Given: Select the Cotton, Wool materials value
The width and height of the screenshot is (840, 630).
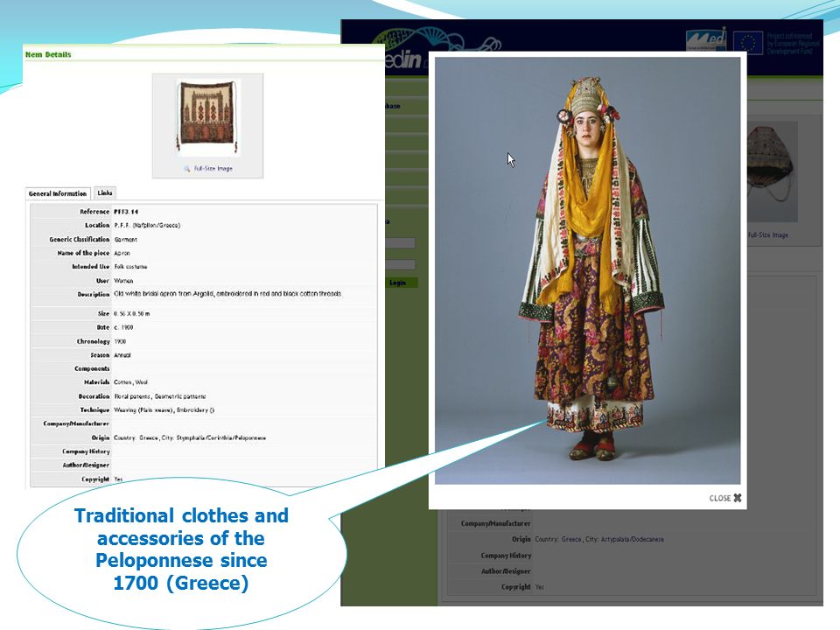Looking at the screenshot, I should tap(130, 382).
